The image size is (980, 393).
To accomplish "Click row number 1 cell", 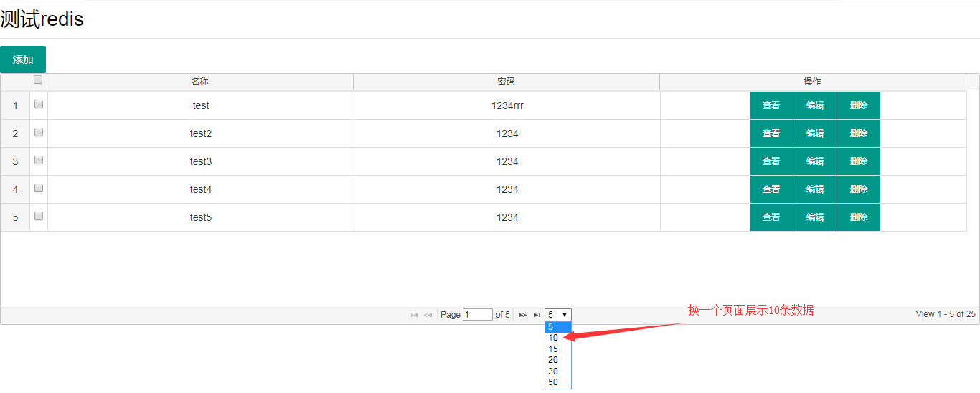I will click(x=15, y=105).
